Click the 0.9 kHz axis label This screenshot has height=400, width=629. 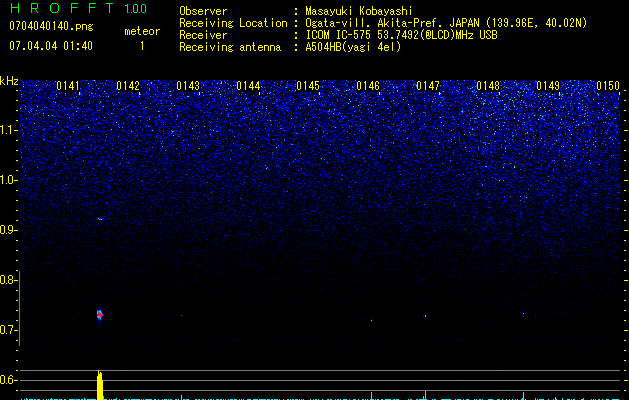(x=8, y=230)
